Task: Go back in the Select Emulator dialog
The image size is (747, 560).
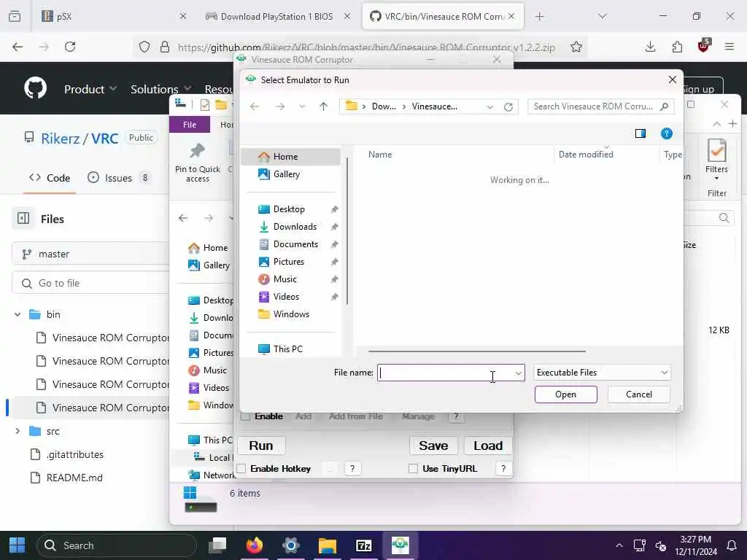Action: point(255,106)
